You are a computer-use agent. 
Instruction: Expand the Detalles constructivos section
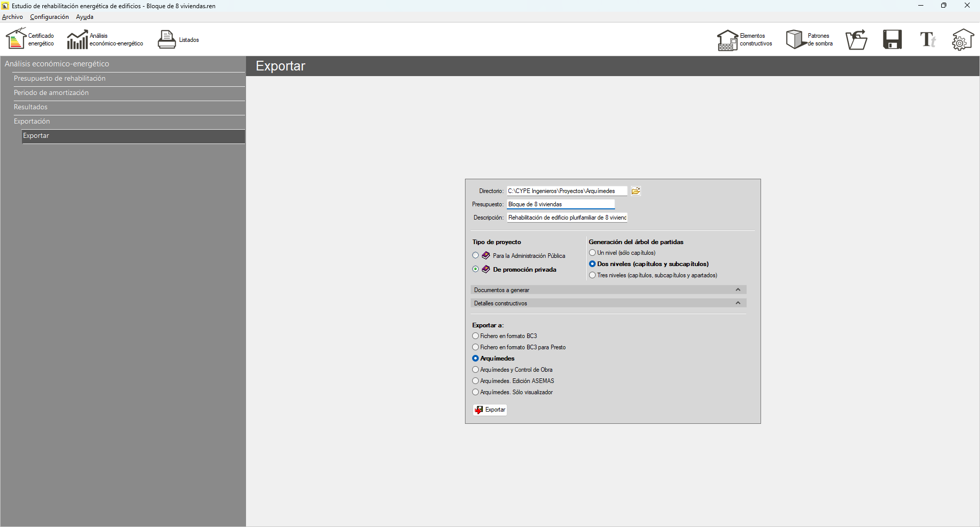click(608, 303)
